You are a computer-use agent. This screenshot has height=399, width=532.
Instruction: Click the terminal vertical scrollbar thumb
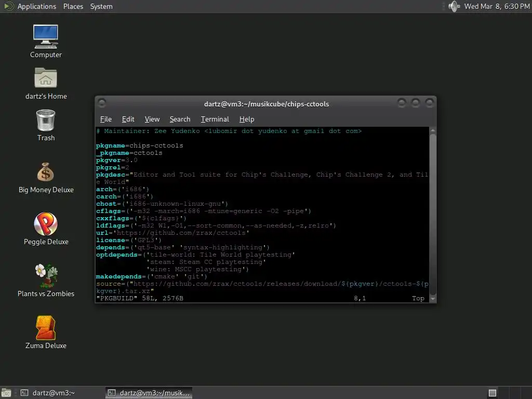point(433,215)
